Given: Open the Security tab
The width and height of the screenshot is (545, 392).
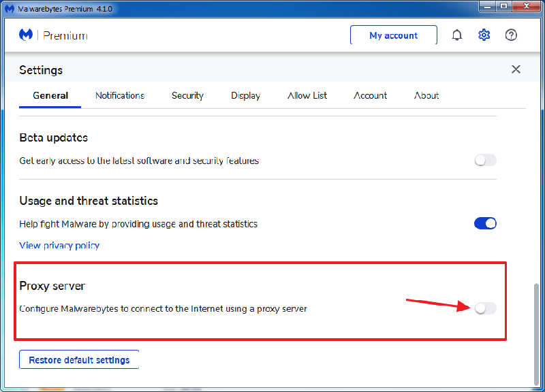Looking at the screenshot, I should pyautogui.click(x=187, y=95).
